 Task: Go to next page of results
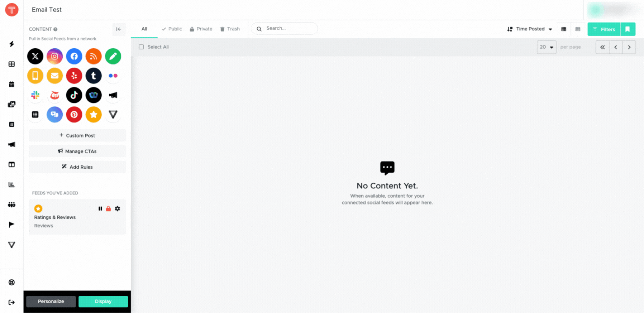click(629, 47)
